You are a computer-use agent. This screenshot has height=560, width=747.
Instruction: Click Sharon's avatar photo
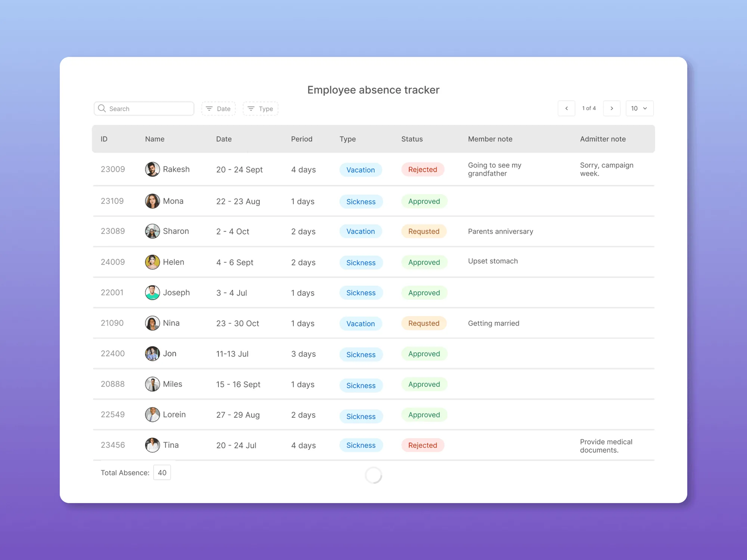point(152,231)
